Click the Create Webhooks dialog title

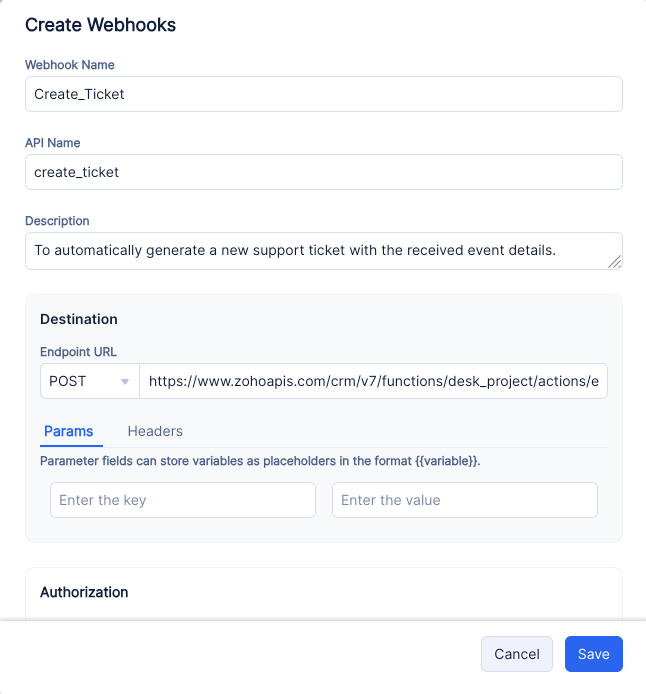point(100,25)
